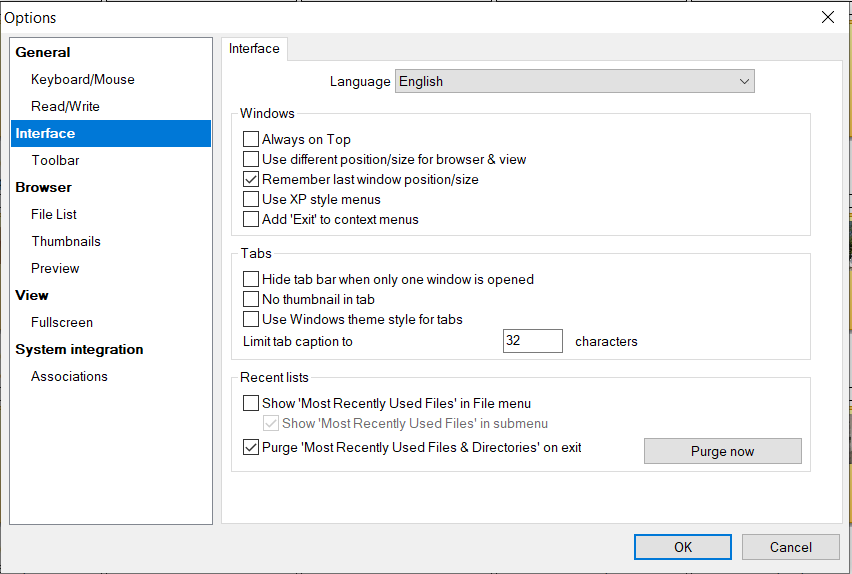Uncheck Purge 'Most Recently Used Files & Directories' on exit
Screen dimensions: 852x574
251,448
